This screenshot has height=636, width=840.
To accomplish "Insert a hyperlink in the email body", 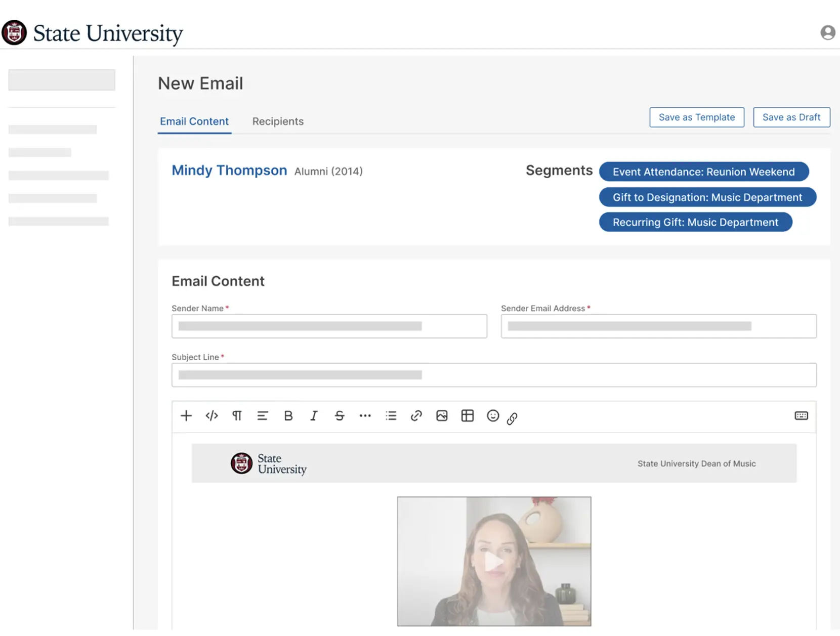I will pyautogui.click(x=416, y=416).
